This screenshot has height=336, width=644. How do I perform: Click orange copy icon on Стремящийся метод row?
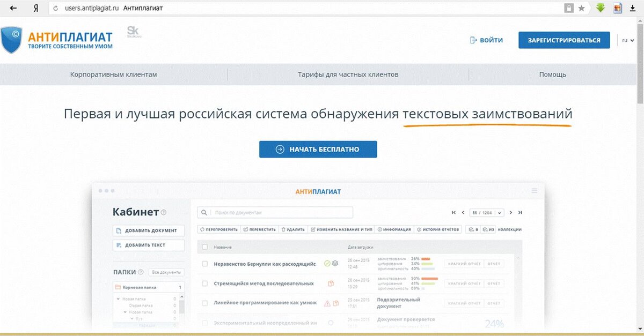tap(331, 283)
